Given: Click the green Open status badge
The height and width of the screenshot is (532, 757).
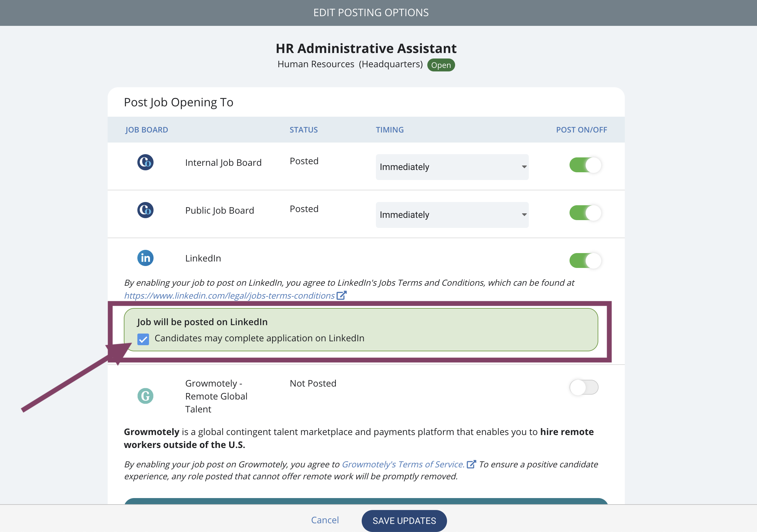Looking at the screenshot, I should click(441, 65).
